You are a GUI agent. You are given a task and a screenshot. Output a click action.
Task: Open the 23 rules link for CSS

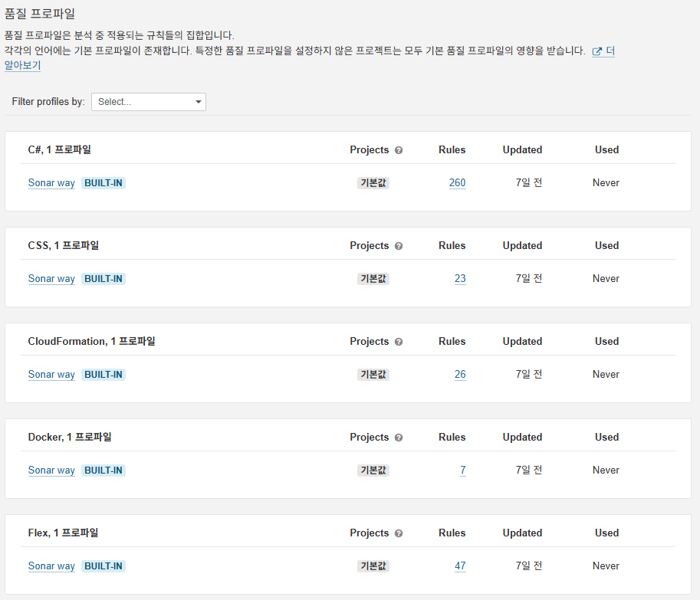pyautogui.click(x=460, y=279)
